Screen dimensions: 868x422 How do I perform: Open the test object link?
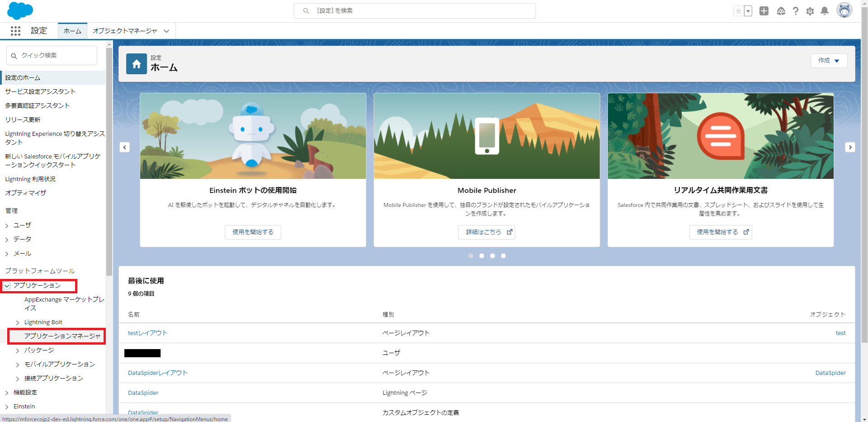click(x=840, y=333)
